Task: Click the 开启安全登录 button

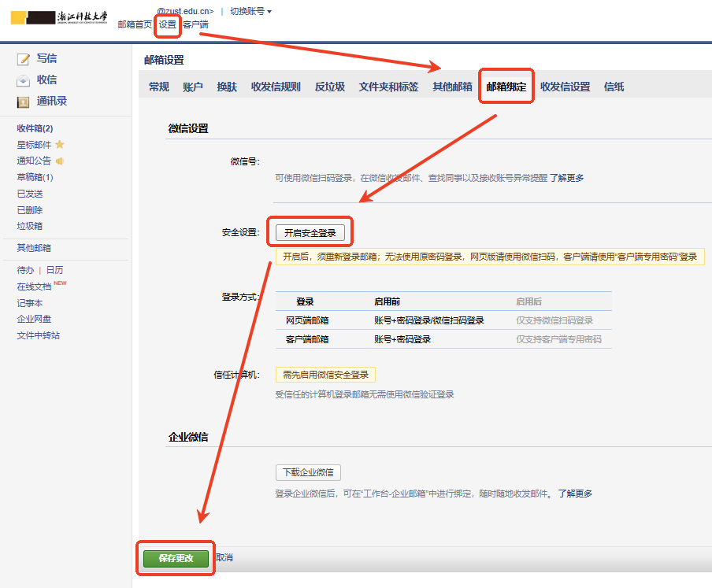Action: [310, 233]
